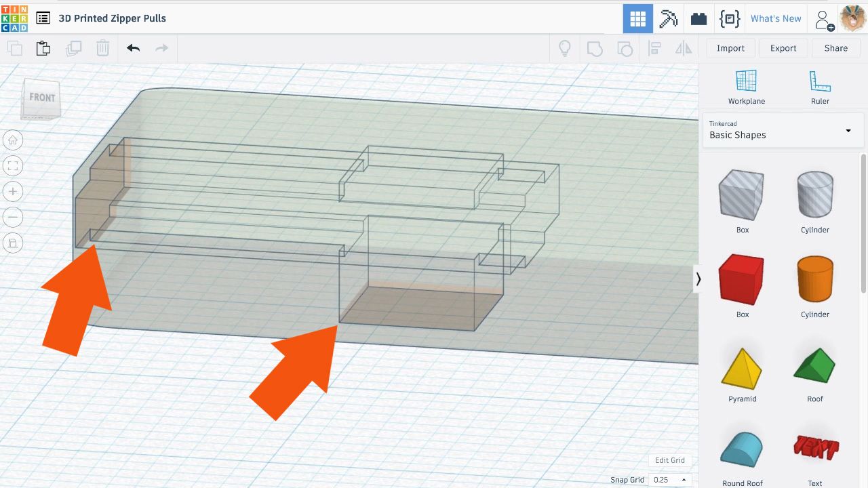The height and width of the screenshot is (488, 868).
Task: Open Tinker tools with the pickaxe icon
Action: (668, 18)
